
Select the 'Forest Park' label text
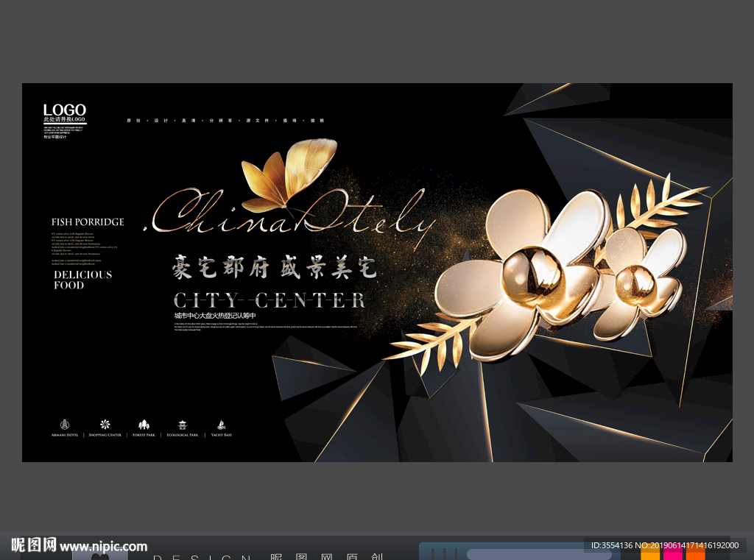coord(144,435)
